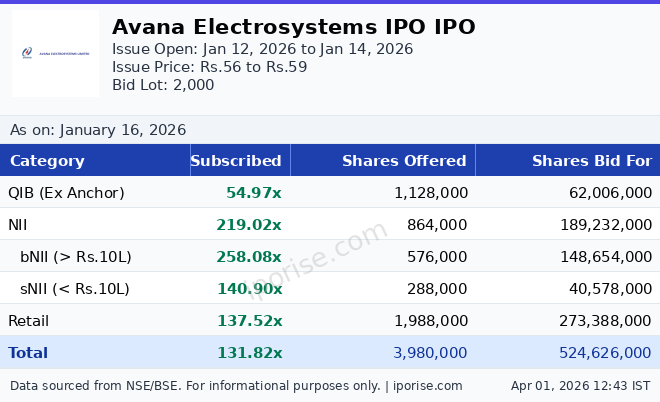Select the sNII (< Rs.10L) sub-row
Viewport: 660px width, 402px height.
pyautogui.click(x=75, y=289)
